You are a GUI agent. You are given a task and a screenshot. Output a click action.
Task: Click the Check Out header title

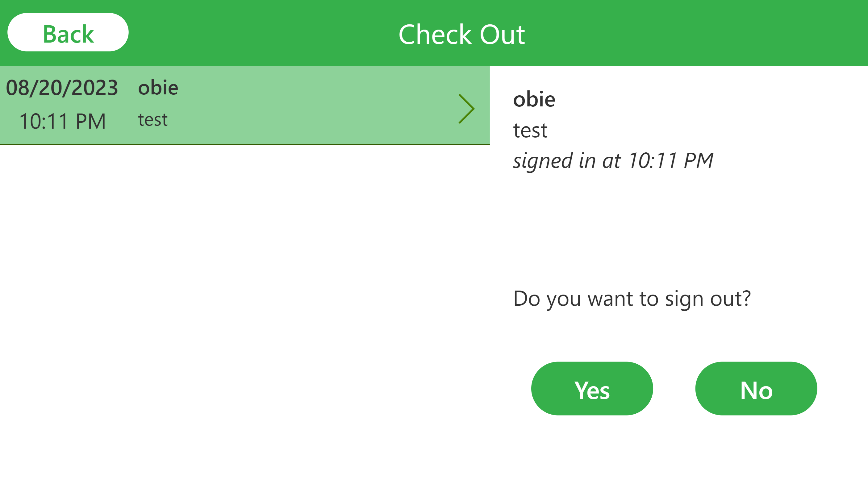tap(461, 34)
